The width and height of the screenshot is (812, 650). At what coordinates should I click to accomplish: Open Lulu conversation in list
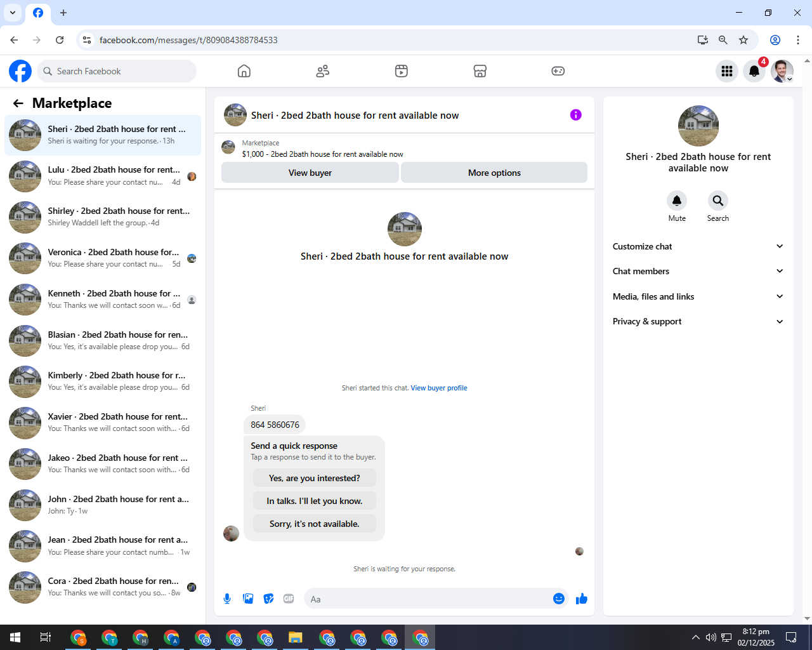pos(103,176)
